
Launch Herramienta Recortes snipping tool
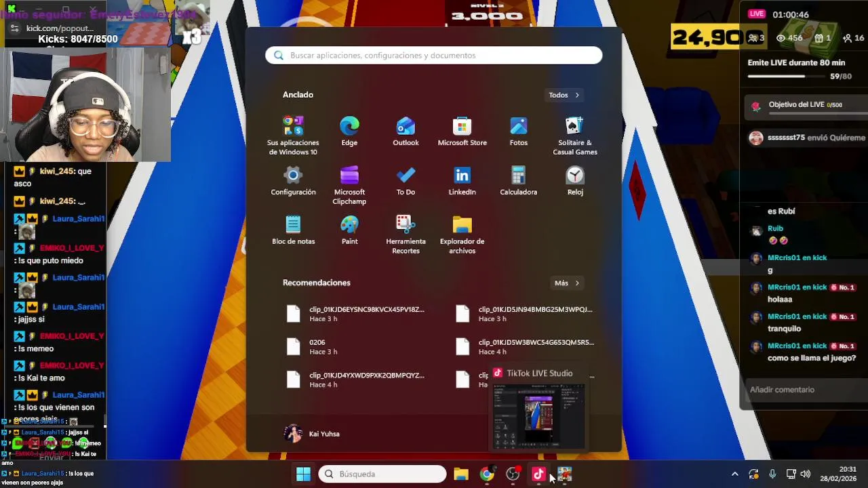click(x=406, y=235)
